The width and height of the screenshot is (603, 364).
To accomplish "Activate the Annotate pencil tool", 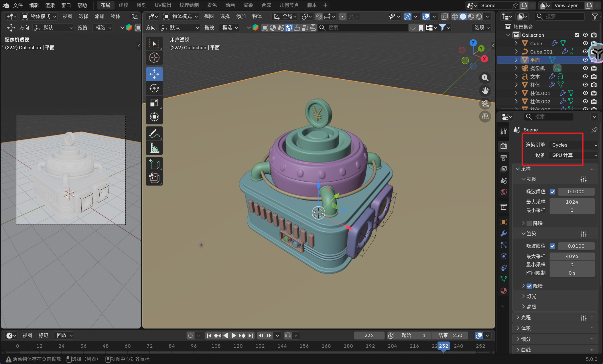I will [x=154, y=133].
